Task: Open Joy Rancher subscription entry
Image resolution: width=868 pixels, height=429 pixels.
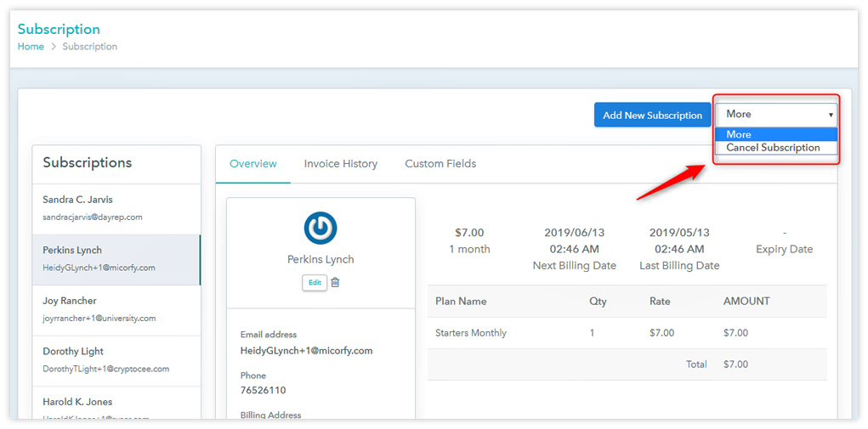Action: click(x=116, y=309)
